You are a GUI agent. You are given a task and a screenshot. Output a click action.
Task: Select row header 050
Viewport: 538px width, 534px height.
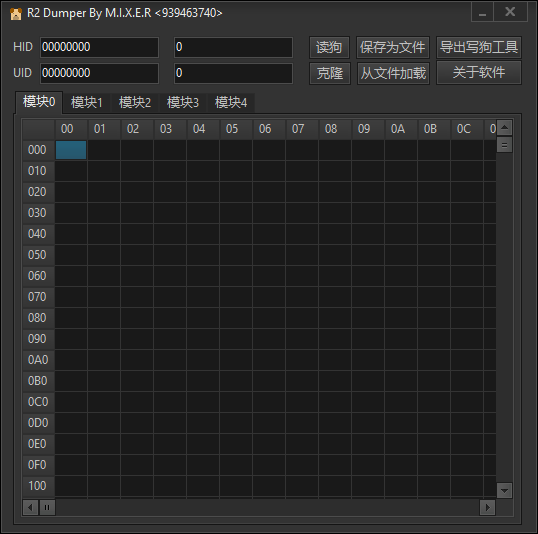point(38,255)
